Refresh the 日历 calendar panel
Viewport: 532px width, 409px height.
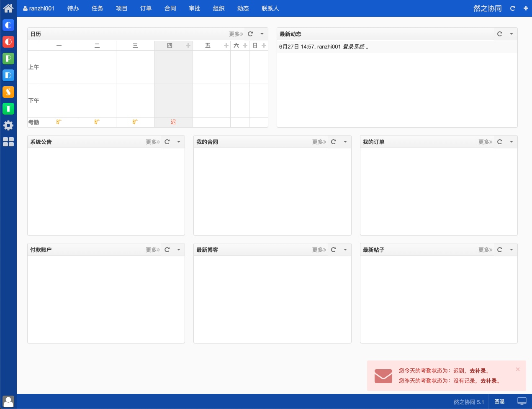tap(250, 34)
